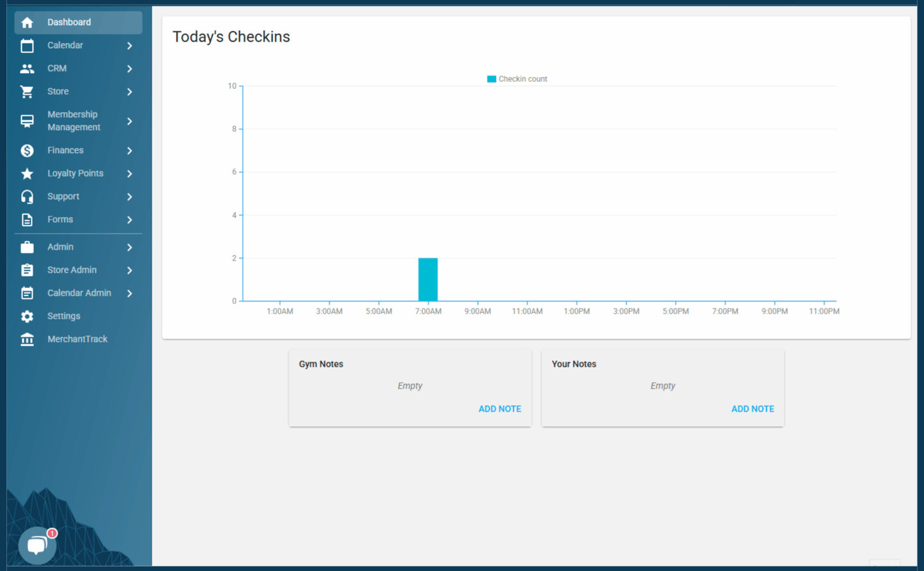
Task: Click the Finances dollar icon
Action: click(x=27, y=150)
